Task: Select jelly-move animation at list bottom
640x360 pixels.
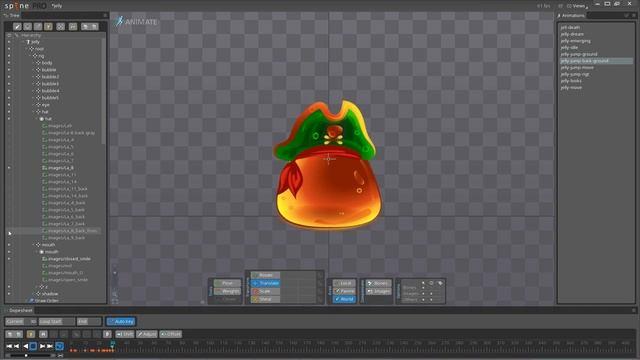Action: (571, 87)
